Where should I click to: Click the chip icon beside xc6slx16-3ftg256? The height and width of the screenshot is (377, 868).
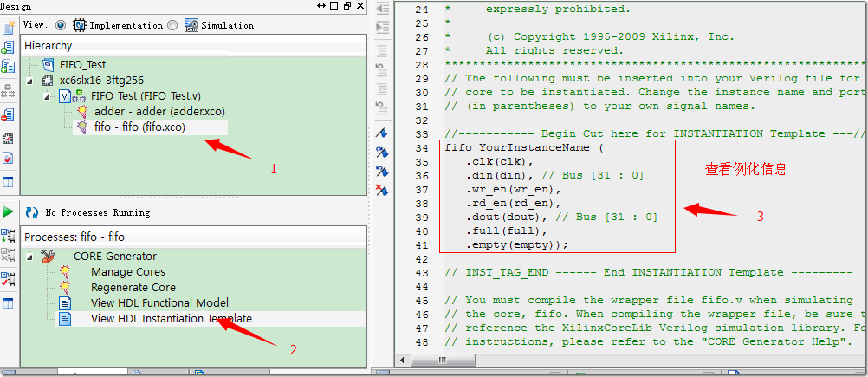(x=48, y=81)
